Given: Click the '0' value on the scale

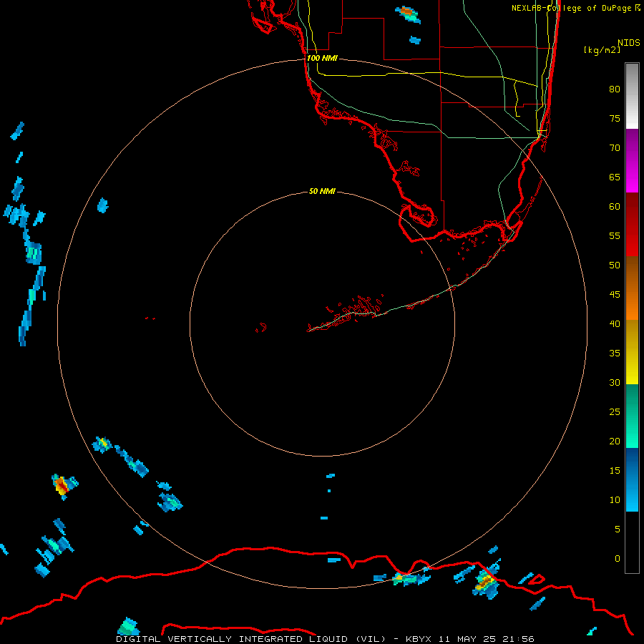Looking at the screenshot, I should pos(618,559).
